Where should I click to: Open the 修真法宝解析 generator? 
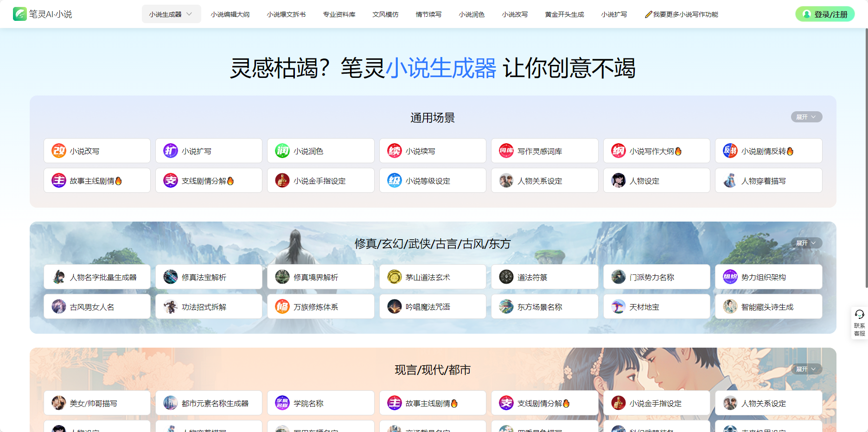tap(209, 276)
